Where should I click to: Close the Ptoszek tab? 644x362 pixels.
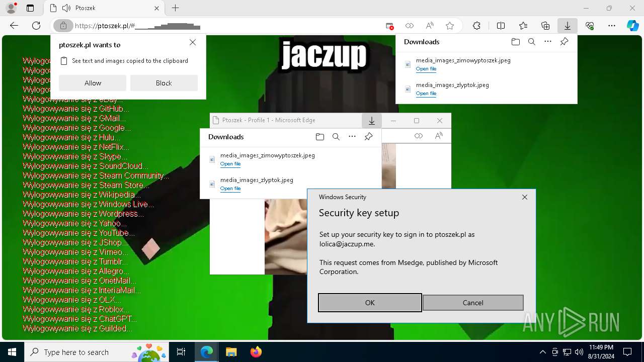point(157,8)
